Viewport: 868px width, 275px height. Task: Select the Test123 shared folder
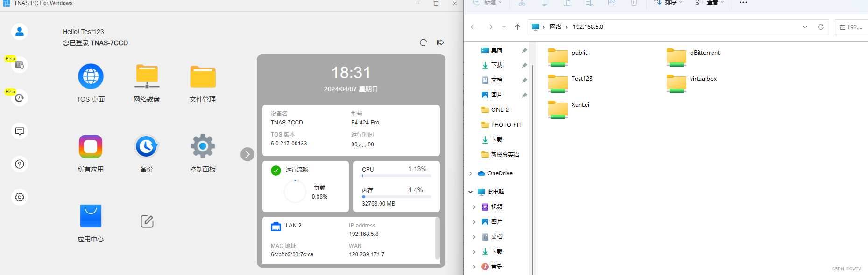(570, 83)
